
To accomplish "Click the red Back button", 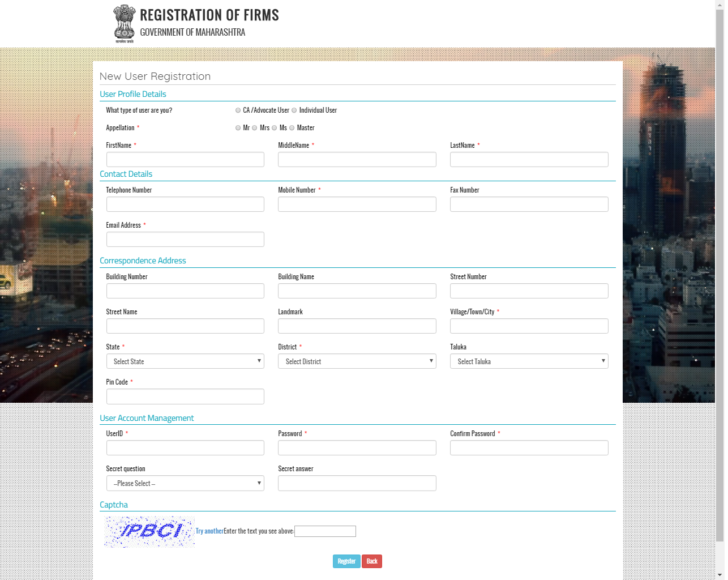I will pyautogui.click(x=371, y=561).
